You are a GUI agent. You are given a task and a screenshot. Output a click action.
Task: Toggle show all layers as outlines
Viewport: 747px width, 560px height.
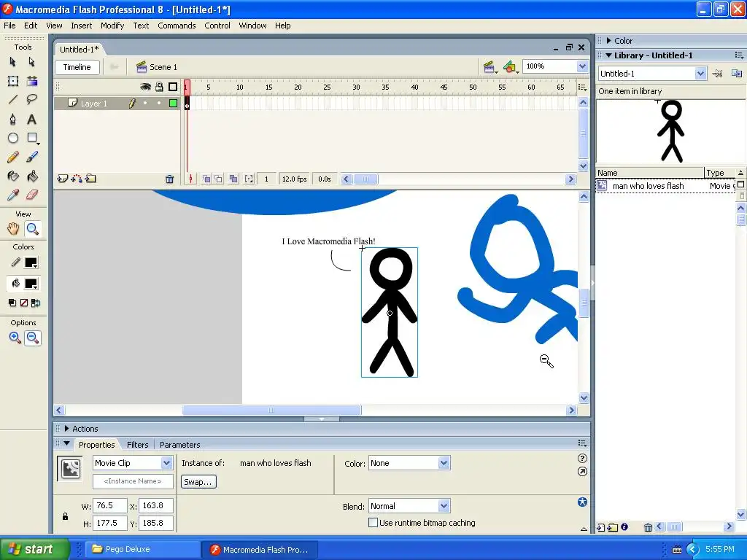(173, 87)
